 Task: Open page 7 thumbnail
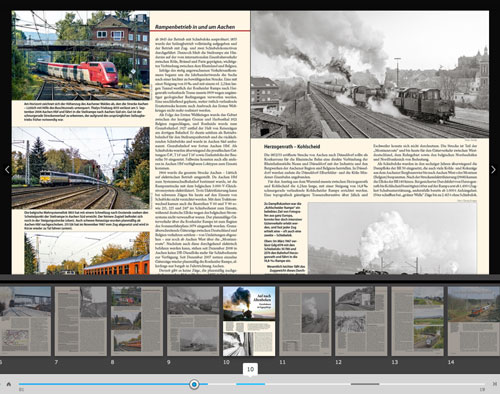pyautogui.click(x=81, y=321)
